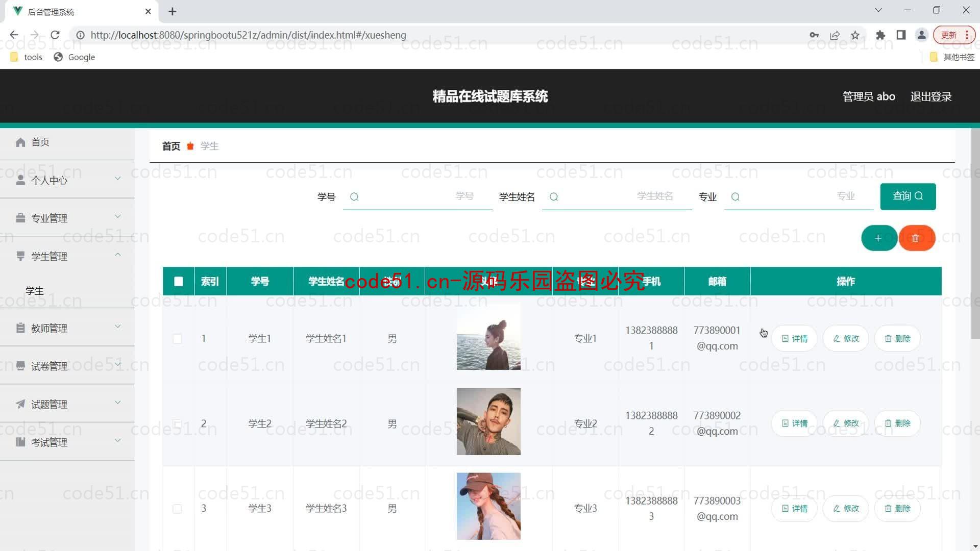Toggle the checkbox for student 1

pos(178,338)
